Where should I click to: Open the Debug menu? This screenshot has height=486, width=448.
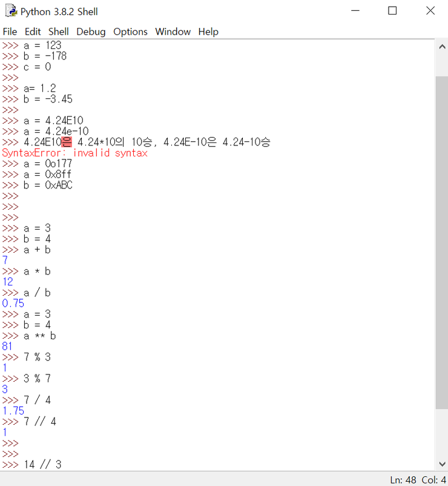(91, 32)
